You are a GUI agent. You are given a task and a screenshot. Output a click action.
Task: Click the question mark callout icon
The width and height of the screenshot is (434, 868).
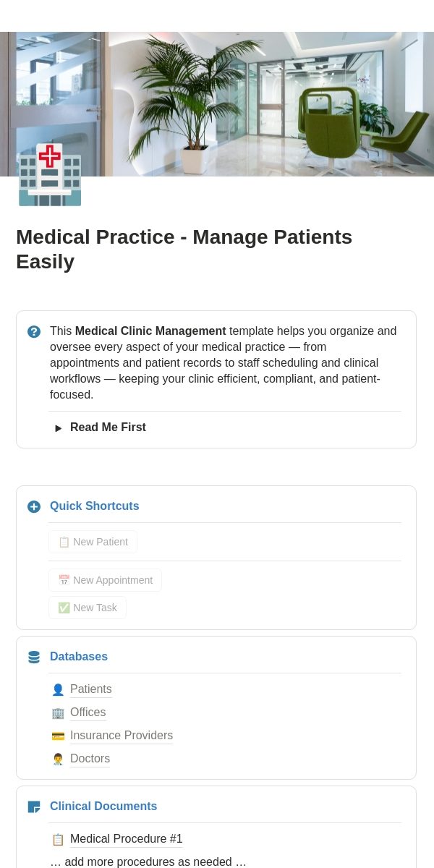pos(34,331)
